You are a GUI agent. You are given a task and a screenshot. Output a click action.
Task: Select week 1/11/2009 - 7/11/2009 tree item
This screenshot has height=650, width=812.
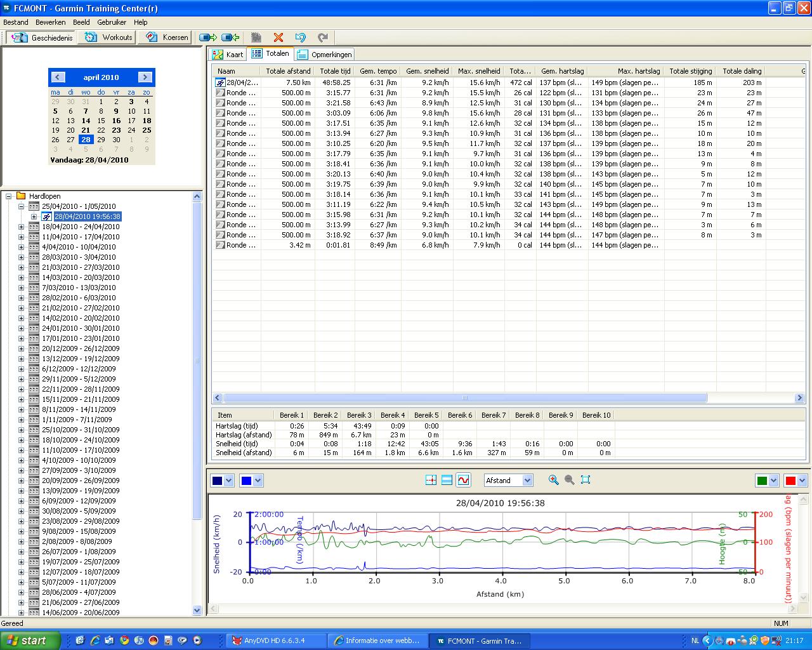[x=77, y=420]
